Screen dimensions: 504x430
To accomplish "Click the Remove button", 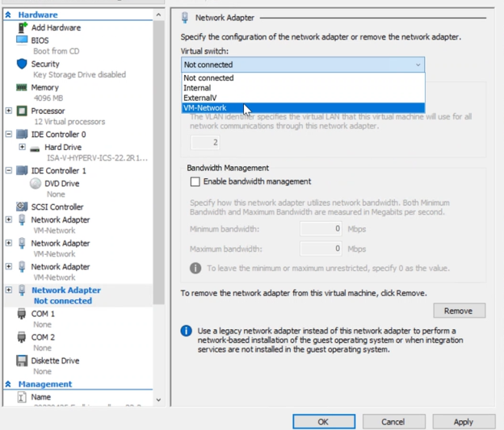I will tap(460, 311).
